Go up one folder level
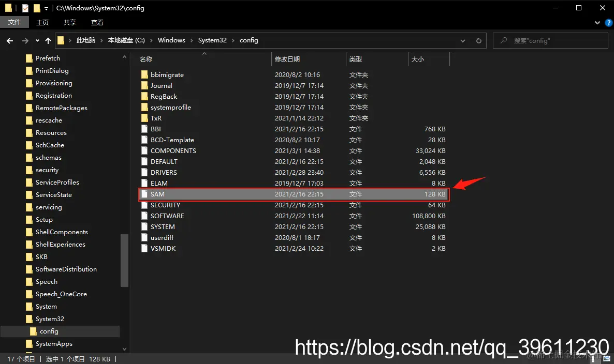Image resolution: width=614 pixels, height=364 pixels. tap(48, 41)
